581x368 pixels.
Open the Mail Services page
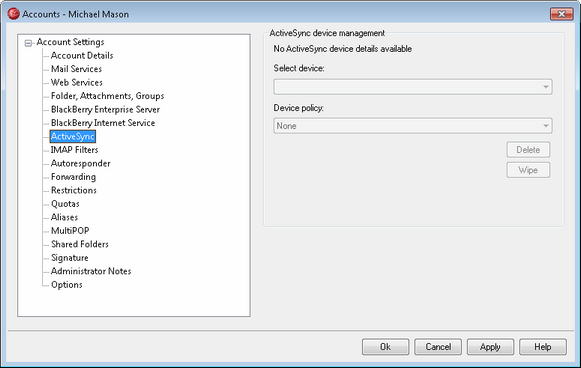[76, 69]
